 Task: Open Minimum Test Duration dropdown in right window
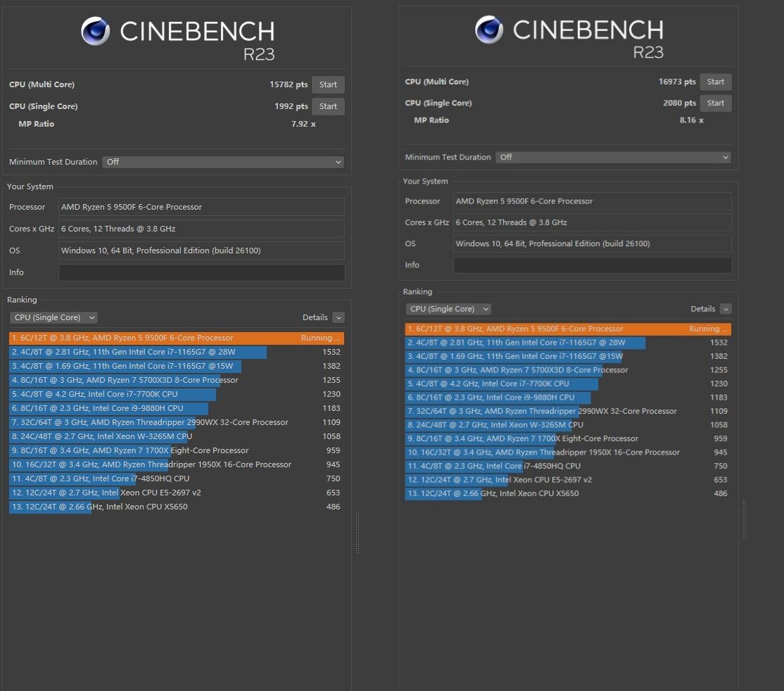coord(614,157)
